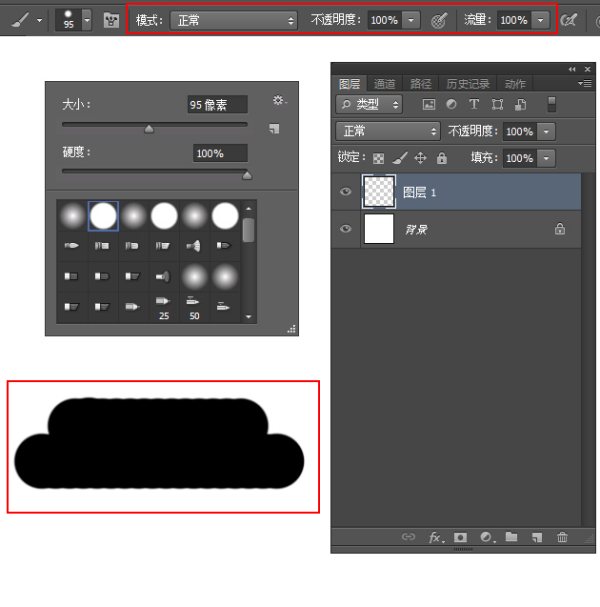Click brush list scroll down arrow
The image size is (600, 607).
click(249, 316)
